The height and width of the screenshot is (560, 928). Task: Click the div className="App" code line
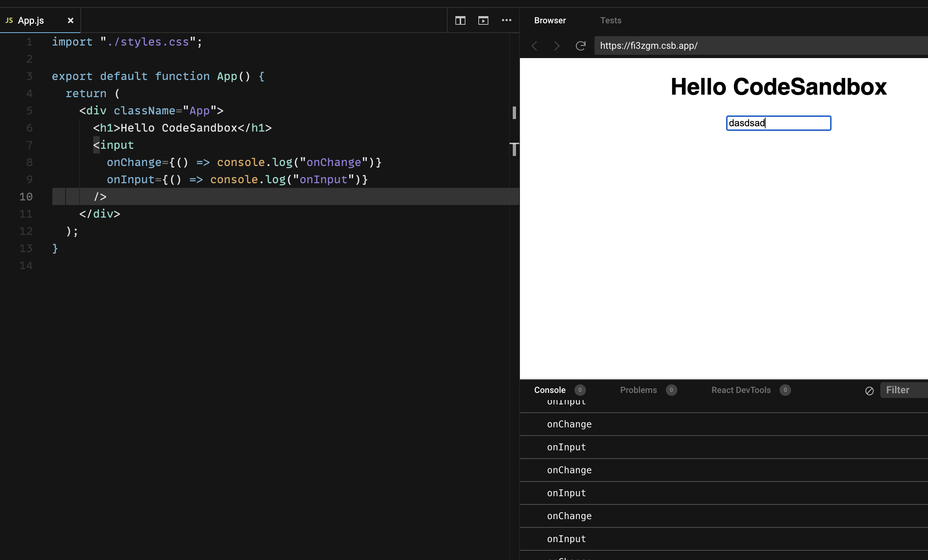(151, 111)
